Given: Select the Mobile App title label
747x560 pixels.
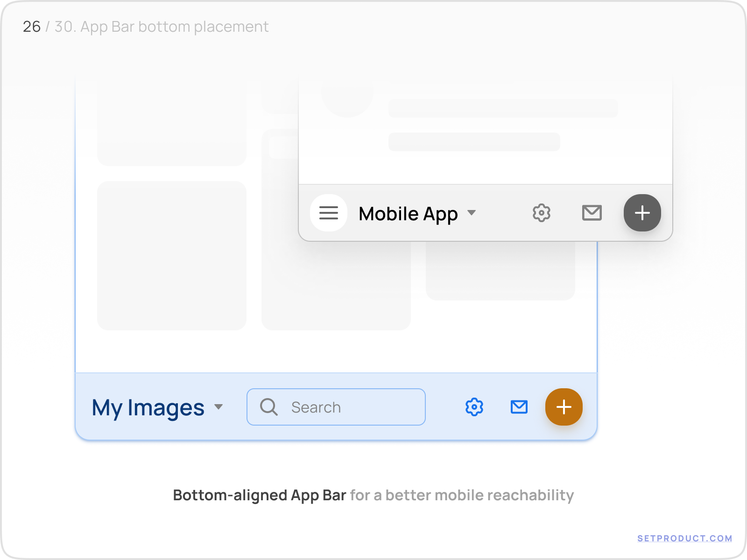Looking at the screenshot, I should [408, 213].
